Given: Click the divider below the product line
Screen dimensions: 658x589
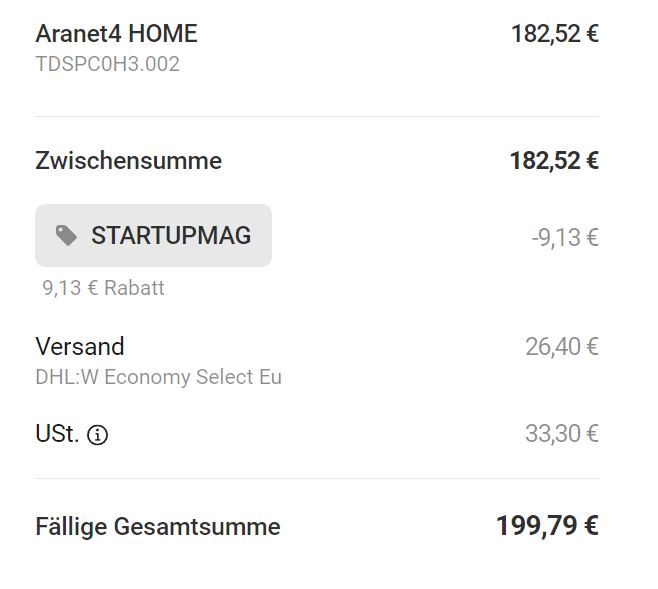Looking at the screenshot, I should (317, 116).
